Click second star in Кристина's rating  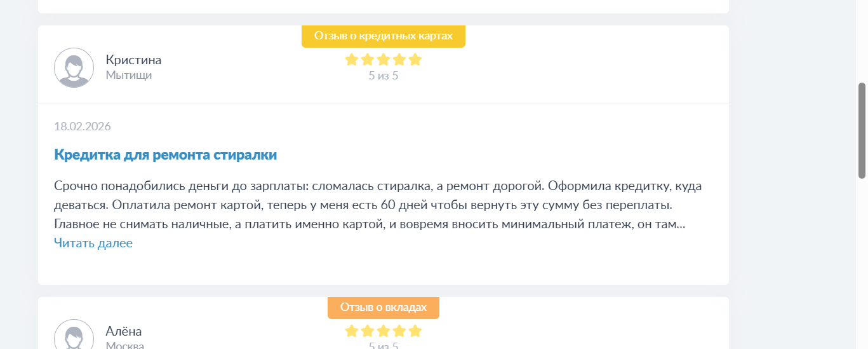(x=368, y=60)
